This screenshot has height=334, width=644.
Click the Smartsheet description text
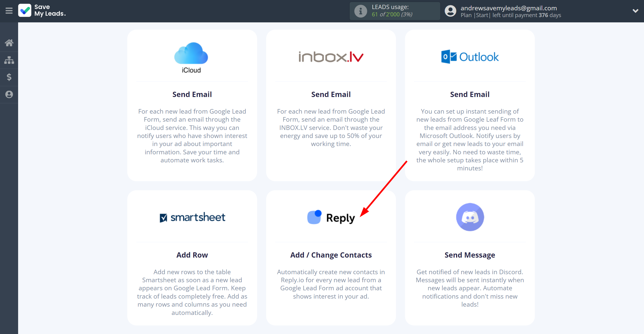coord(192,292)
